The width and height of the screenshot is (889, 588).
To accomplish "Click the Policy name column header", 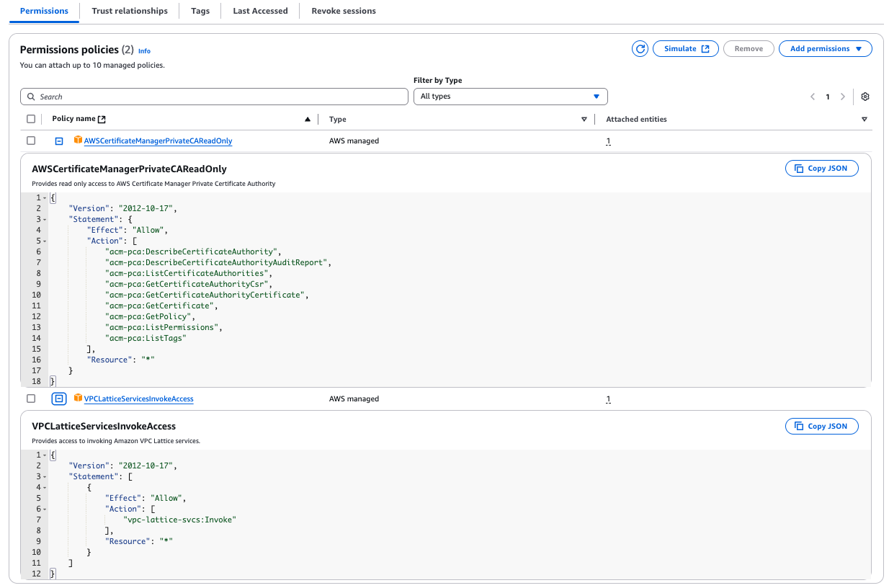I will coord(73,119).
